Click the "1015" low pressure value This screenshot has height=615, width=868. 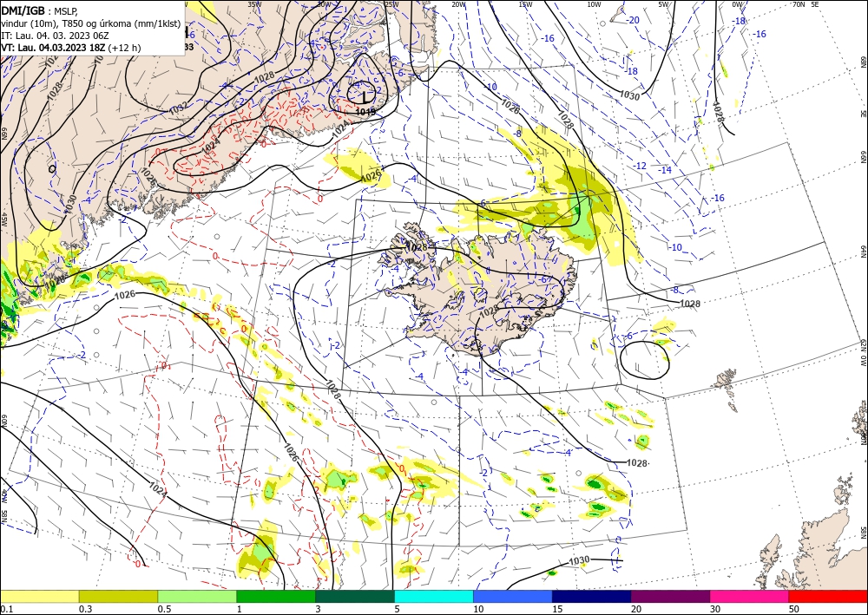365,112
